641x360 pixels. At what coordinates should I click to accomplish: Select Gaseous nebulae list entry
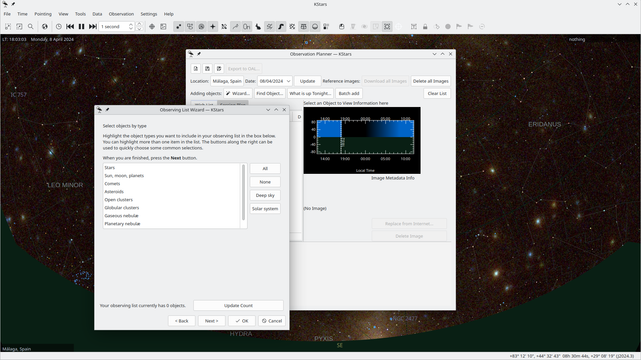(x=172, y=216)
